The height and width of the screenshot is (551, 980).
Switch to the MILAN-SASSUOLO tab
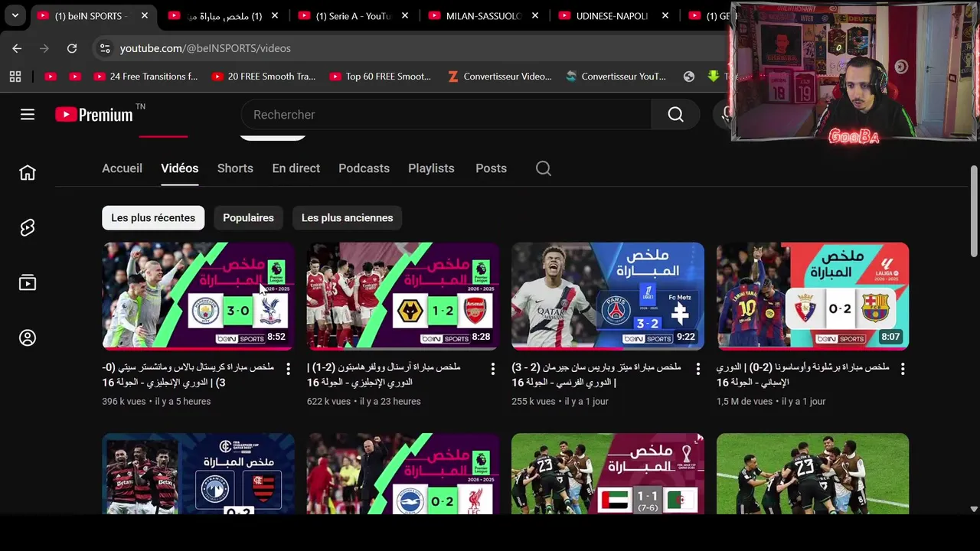click(x=484, y=16)
